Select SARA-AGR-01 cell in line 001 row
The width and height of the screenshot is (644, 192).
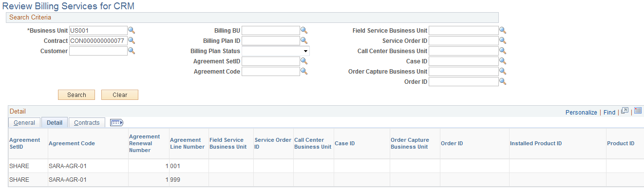[x=88, y=166]
